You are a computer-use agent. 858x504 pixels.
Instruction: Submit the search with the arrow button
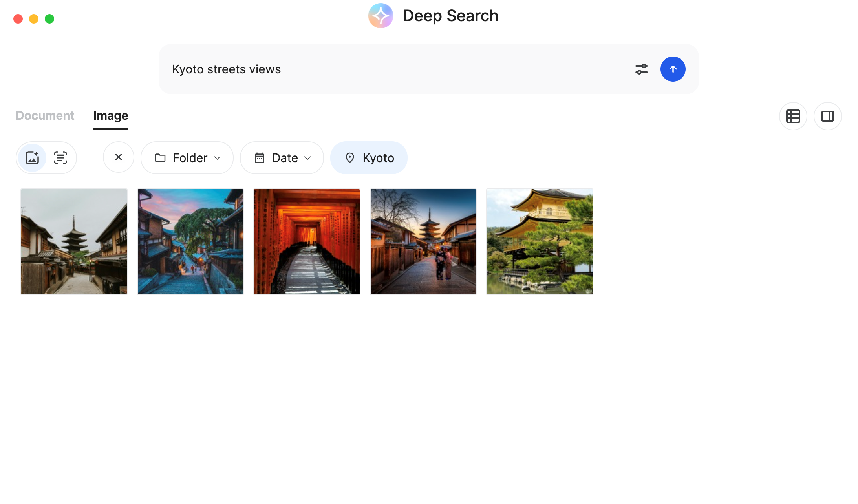pyautogui.click(x=673, y=69)
